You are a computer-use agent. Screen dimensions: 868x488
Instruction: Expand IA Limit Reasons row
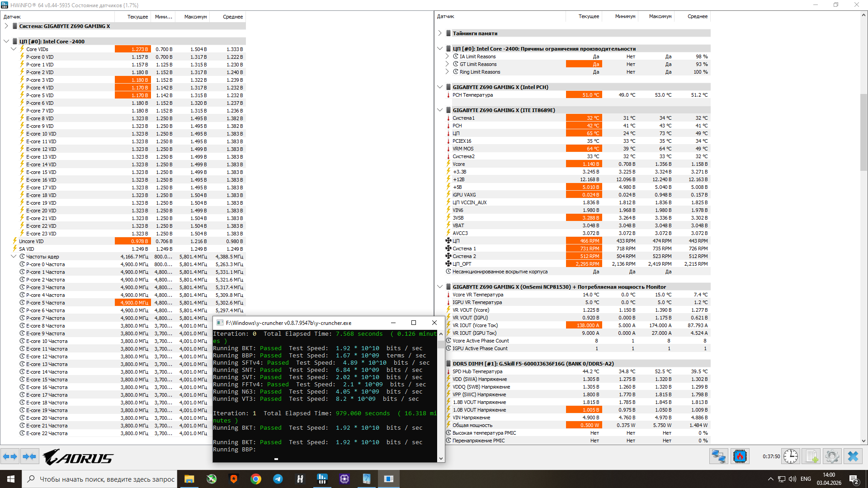(x=447, y=56)
